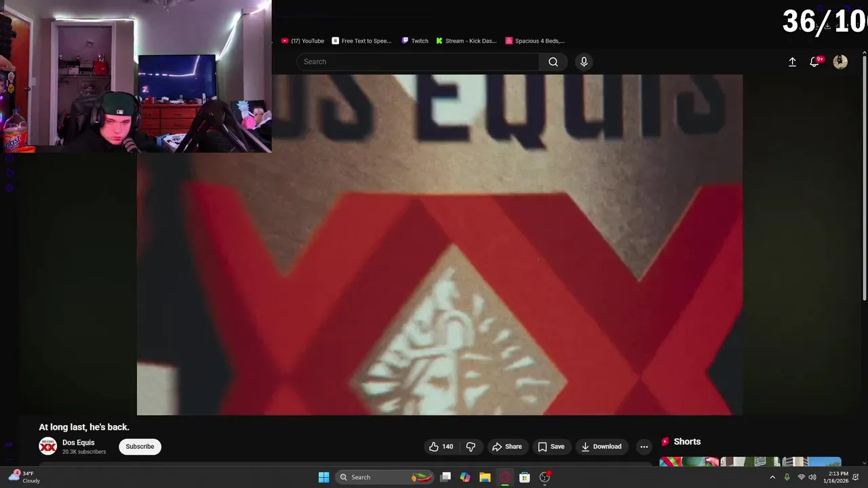The width and height of the screenshot is (868, 488).
Task: Open the Stream - Kick Dashboard bookmark
Action: 467,41
